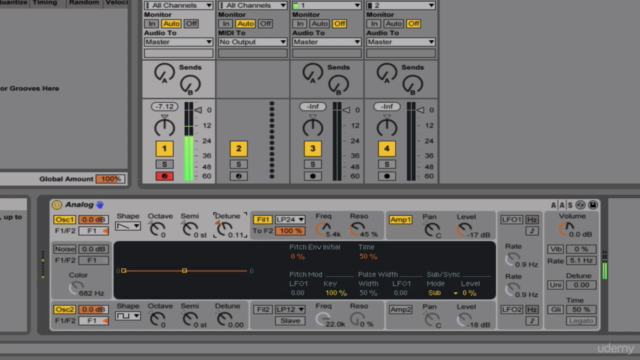Arm track 4 record button
The image size is (640, 360).
point(387,176)
